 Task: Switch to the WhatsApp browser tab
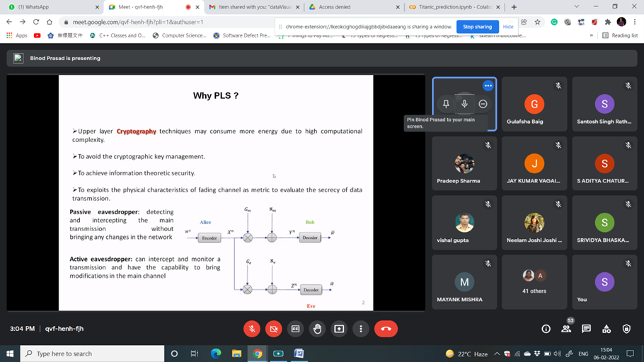click(x=50, y=7)
